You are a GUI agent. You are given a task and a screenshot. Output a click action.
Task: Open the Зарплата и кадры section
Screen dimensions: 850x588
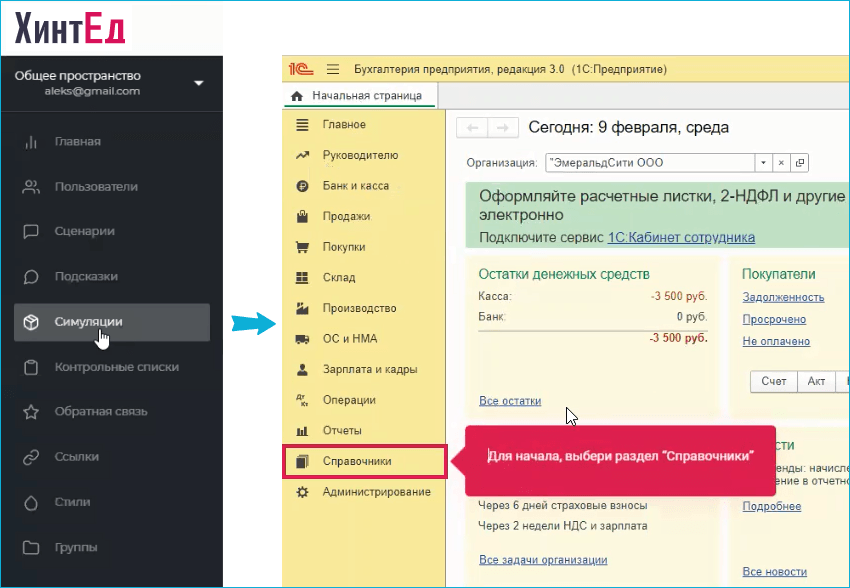coord(361,369)
